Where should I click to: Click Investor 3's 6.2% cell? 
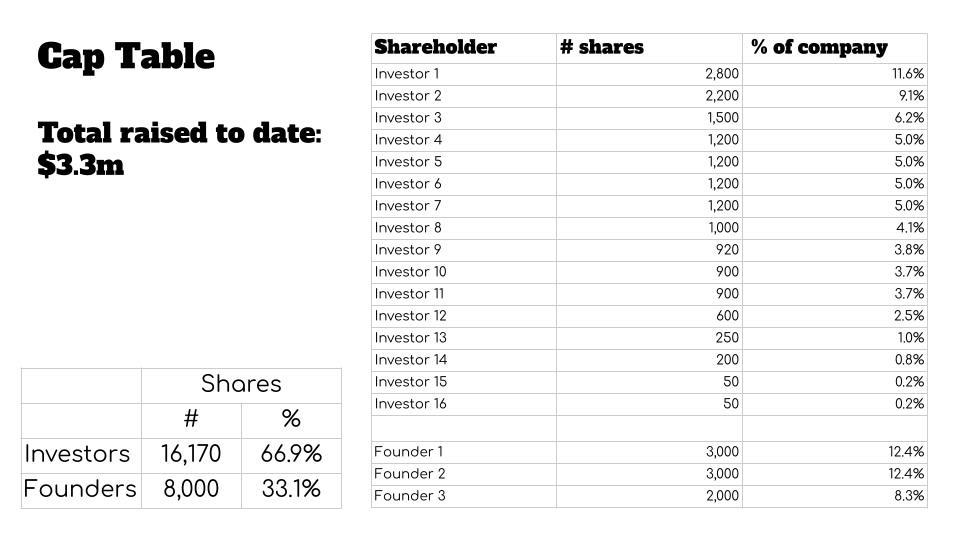(909, 118)
